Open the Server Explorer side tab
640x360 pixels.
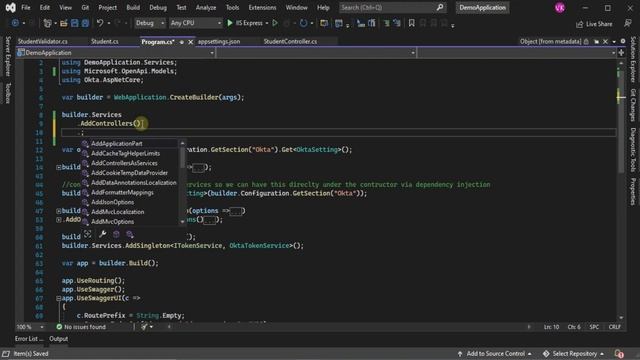pyautogui.click(x=8, y=56)
